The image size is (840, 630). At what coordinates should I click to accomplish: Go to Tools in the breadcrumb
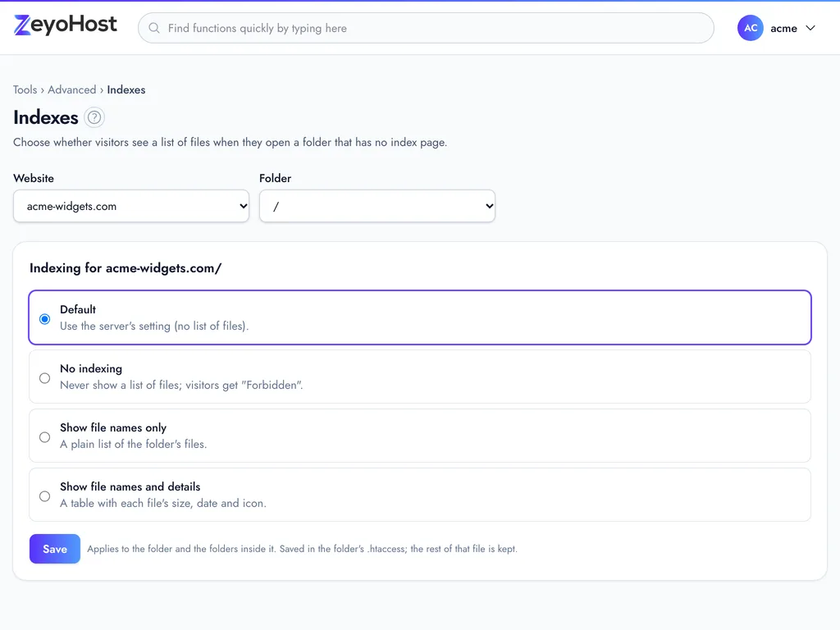(25, 89)
